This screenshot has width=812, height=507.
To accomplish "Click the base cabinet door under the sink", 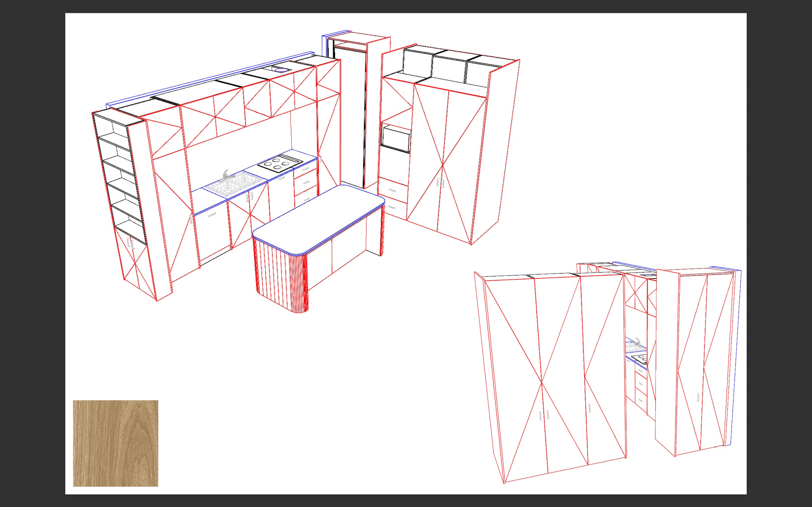I will 240,220.
